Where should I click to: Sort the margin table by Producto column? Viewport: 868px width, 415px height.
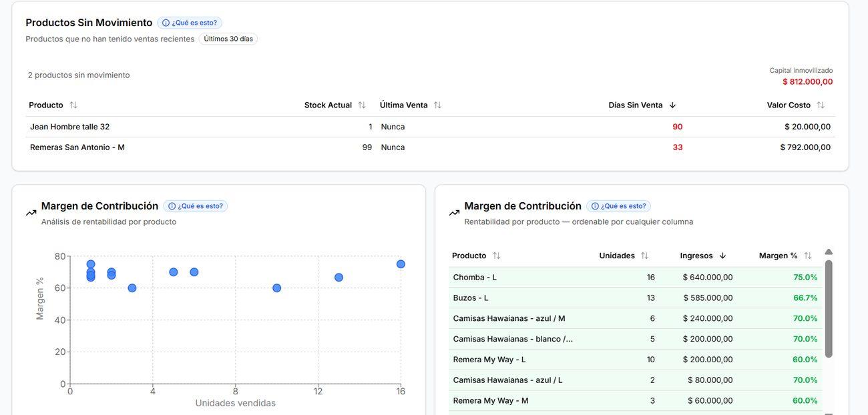pyautogui.click(x=496, y=256)
